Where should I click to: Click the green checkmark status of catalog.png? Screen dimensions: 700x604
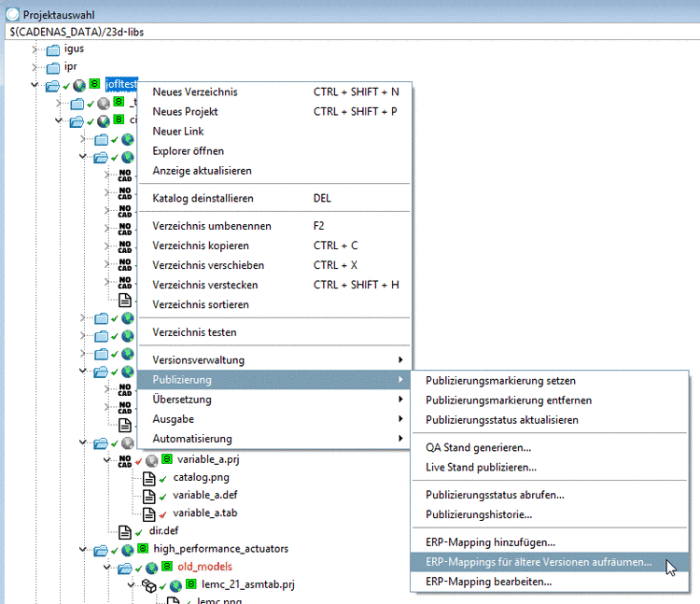pos(163,479)
